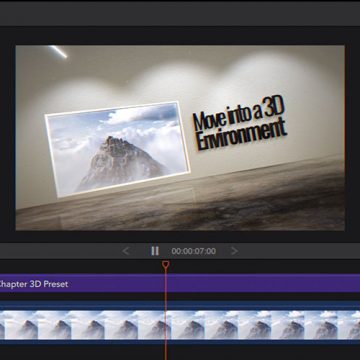Click the white light streak in preview
This screenshot has width=360, height=360.
pos(58,52)
